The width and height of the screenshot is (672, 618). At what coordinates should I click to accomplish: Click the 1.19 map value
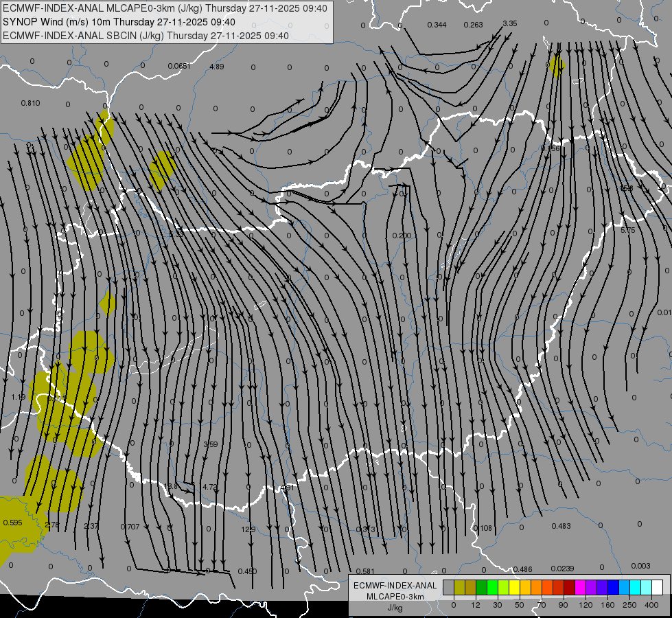click(19, 398)
